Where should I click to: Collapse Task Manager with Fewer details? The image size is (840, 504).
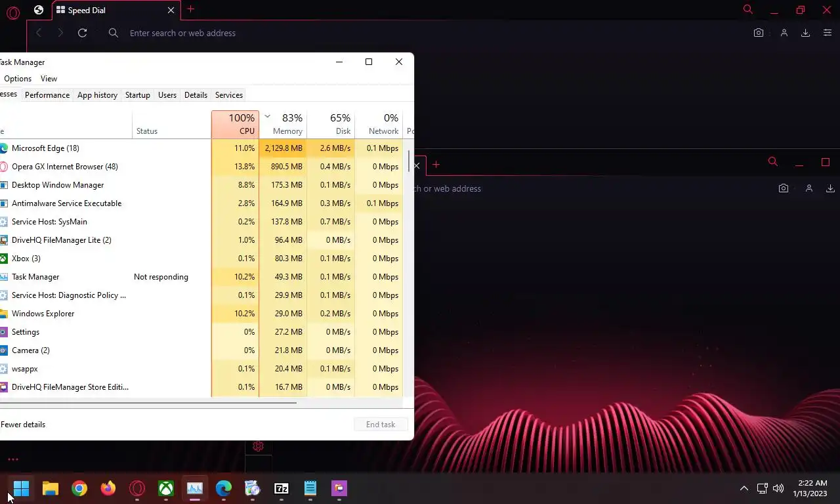click(x=23, y=425)
